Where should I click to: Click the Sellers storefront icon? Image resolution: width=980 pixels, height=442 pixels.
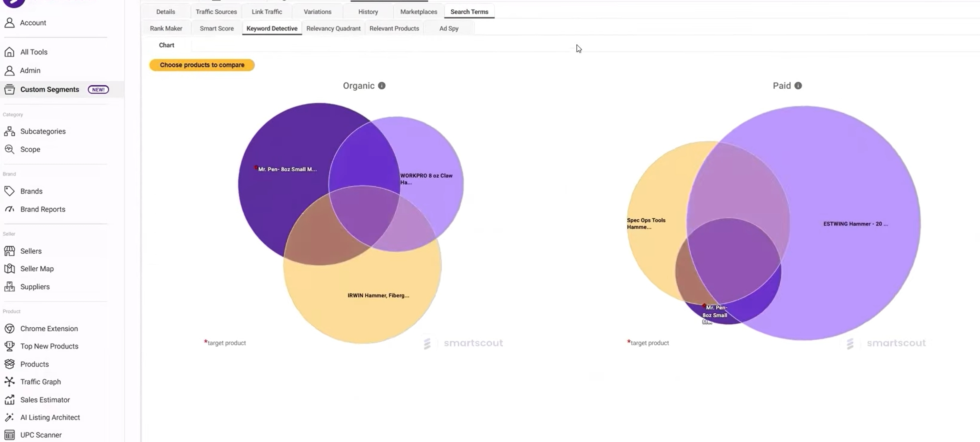click(x=9, y=251)
